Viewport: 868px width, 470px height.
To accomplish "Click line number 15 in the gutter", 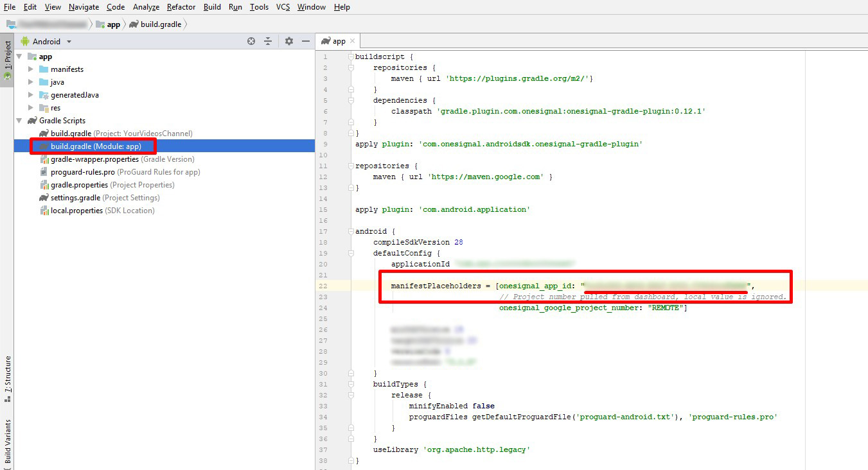I will [323, 209].
